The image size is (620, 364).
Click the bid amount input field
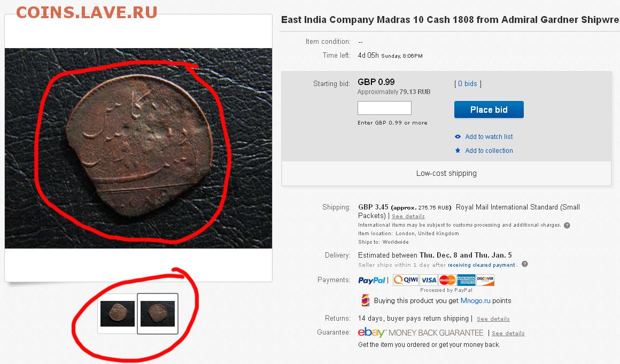pyautogui.click(x=384, y=108)
